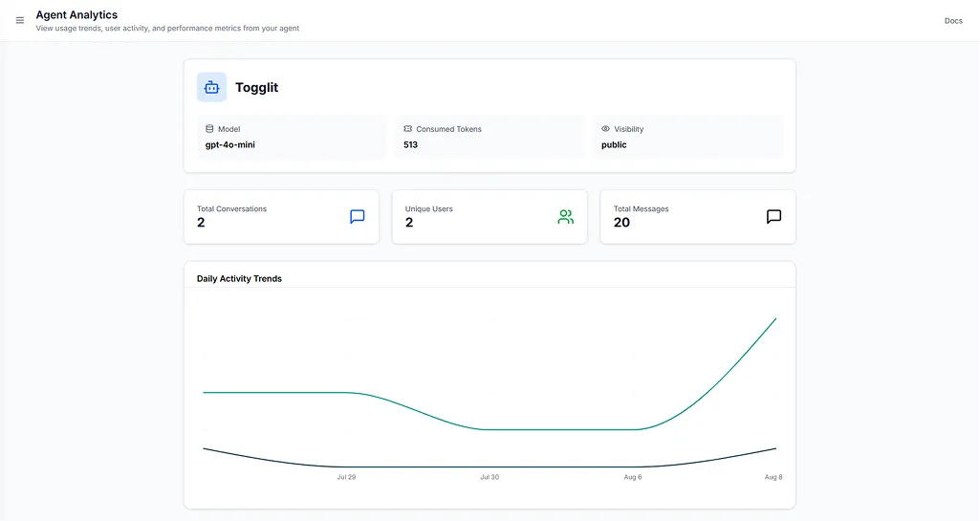Select the Togglit agent name
This screenshot has width=980, height=521.
[x=256, y=87]
